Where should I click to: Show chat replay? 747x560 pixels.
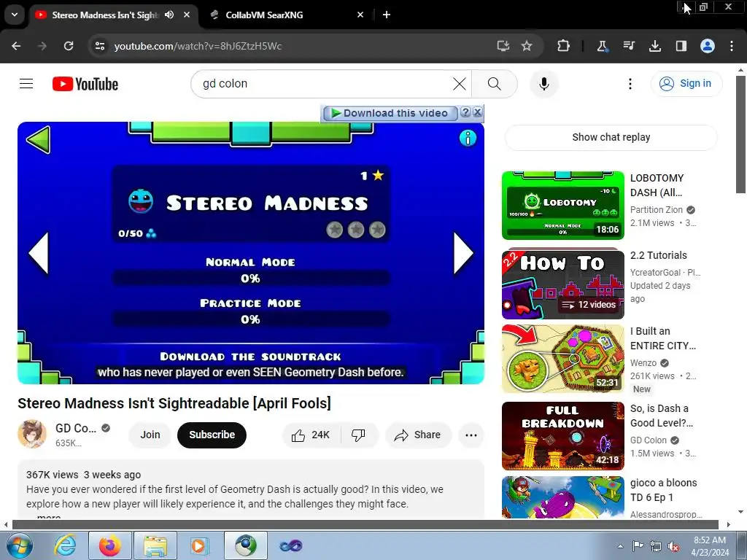[611, 137]
